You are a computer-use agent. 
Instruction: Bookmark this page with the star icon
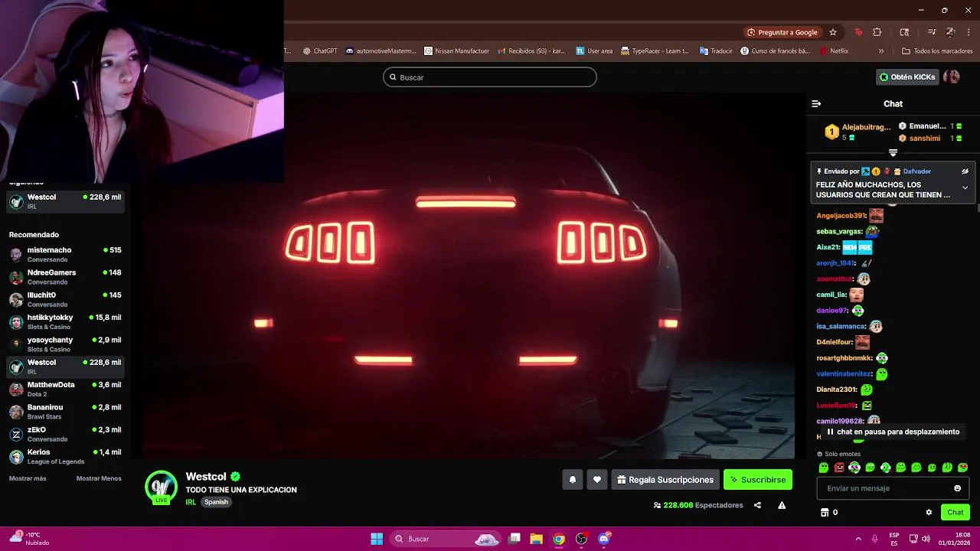click(833, 32)
